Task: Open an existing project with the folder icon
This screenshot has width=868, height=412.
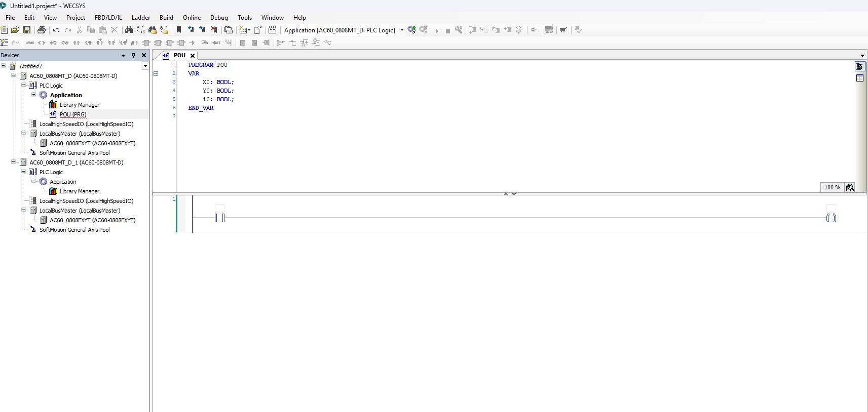Action: tap(15, 30)
